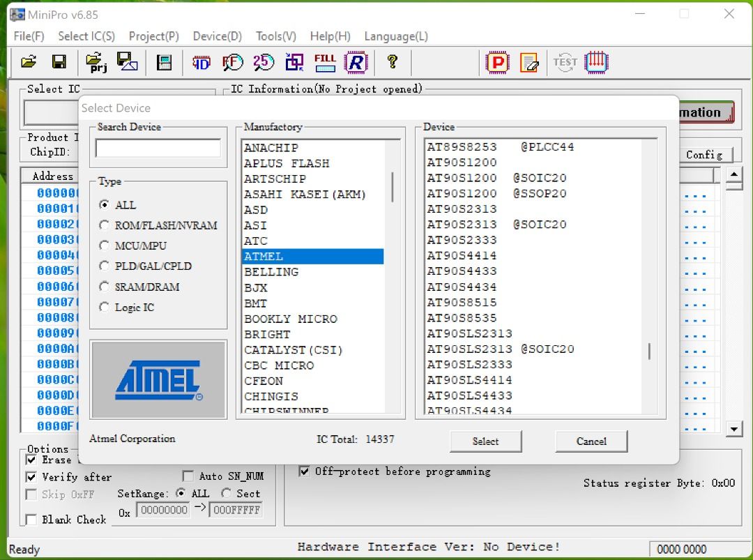Focus the Search Device input field
This screenshot has height=560, width=753.
pos(158,148)
